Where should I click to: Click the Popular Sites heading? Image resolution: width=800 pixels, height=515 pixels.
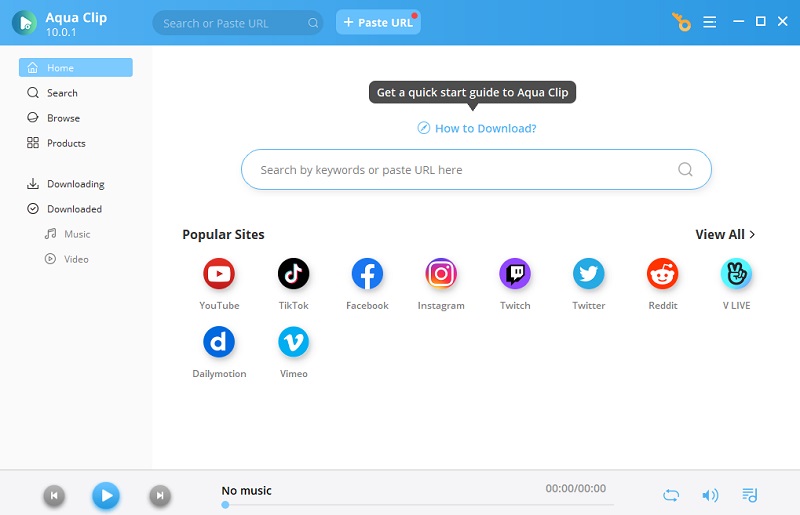[223, 234]
